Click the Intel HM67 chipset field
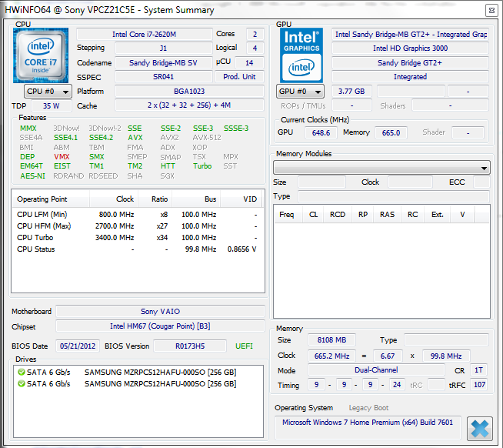503x448 pixels. click(160, 326)
